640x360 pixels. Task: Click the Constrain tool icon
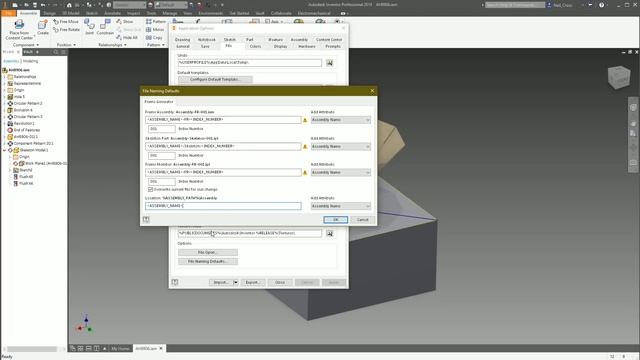click(x=105, y=24)
